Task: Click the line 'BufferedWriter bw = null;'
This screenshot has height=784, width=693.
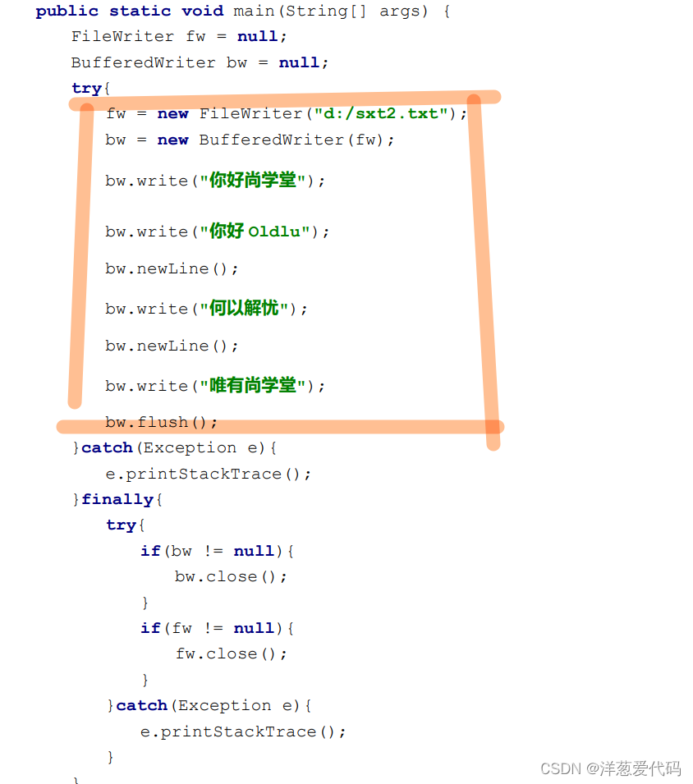Action: tap(200, 62)
